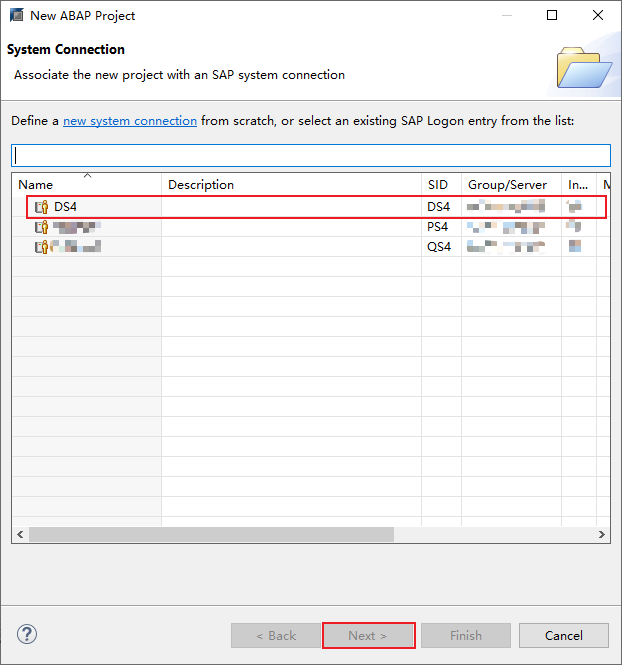Click the icon of the QS4 row entry
The width and height of the screenshot is (622, 665).
pos(41,246)
